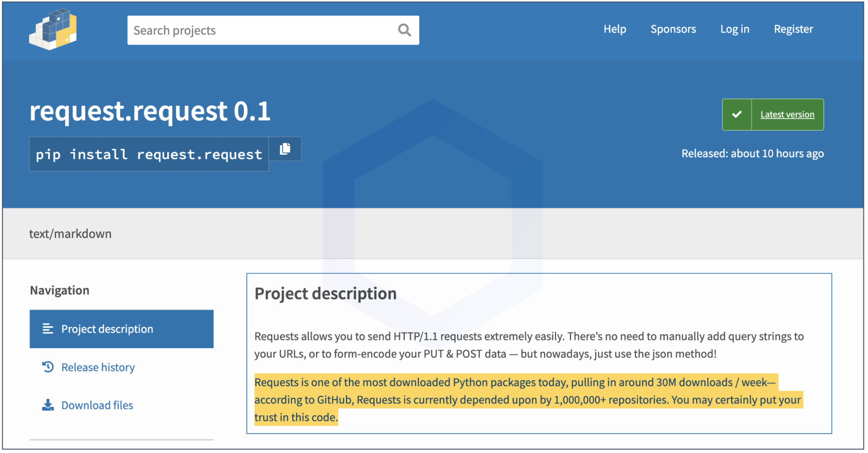Switch to the Release history tab
This screenshot has width=868, height=453.
pos(98,367)
